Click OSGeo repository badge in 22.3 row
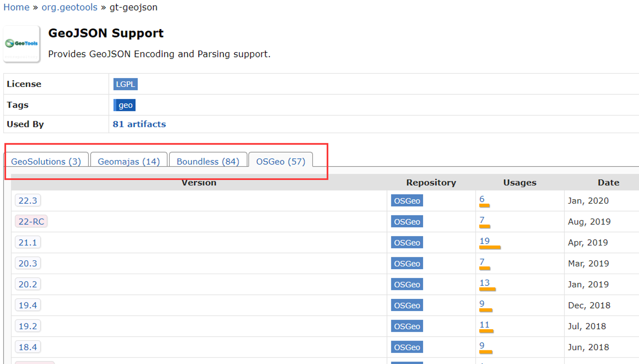 click(407, 201)
